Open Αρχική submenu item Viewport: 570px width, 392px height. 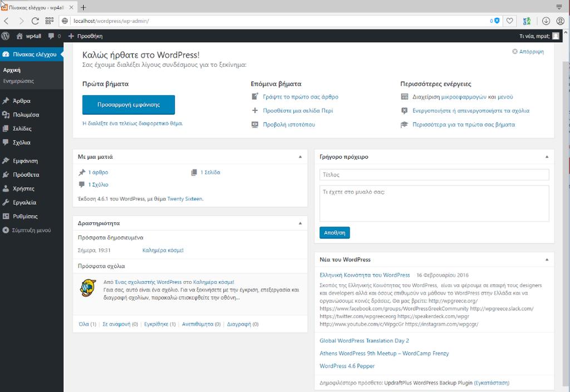point(12,70)
